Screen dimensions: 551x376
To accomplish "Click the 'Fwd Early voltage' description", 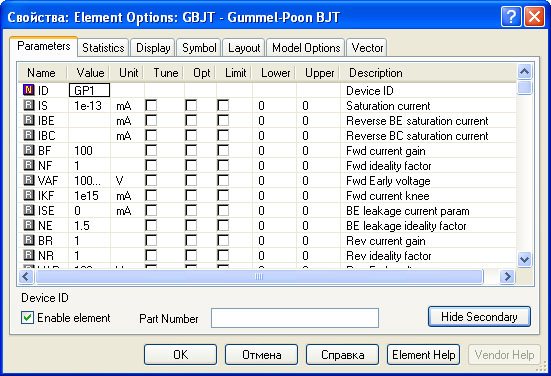I will point(388,181).
